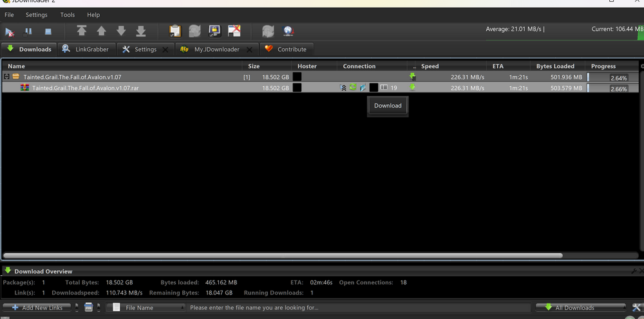Click the resume chevrons connection icon

point(343,87)
